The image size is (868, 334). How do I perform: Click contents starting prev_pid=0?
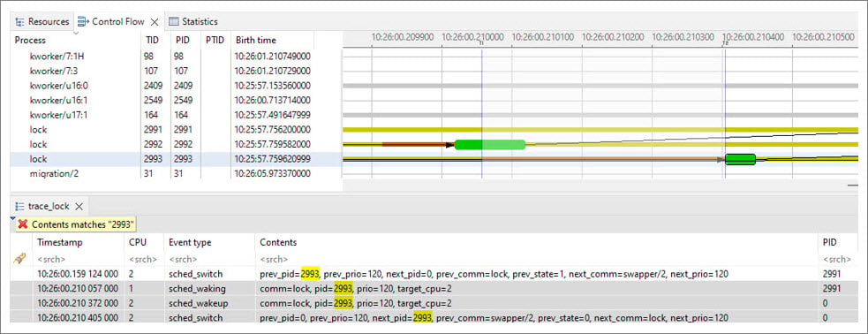coord(494,318)
